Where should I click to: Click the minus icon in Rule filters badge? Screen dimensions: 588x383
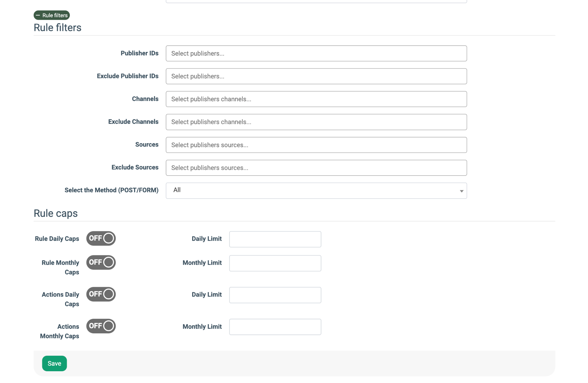click(x=38, y=15)
